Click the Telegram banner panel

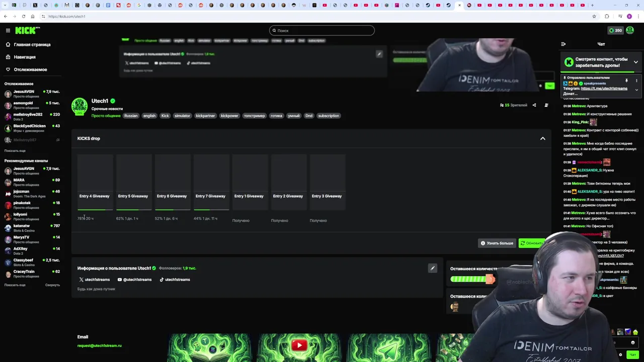389,347
